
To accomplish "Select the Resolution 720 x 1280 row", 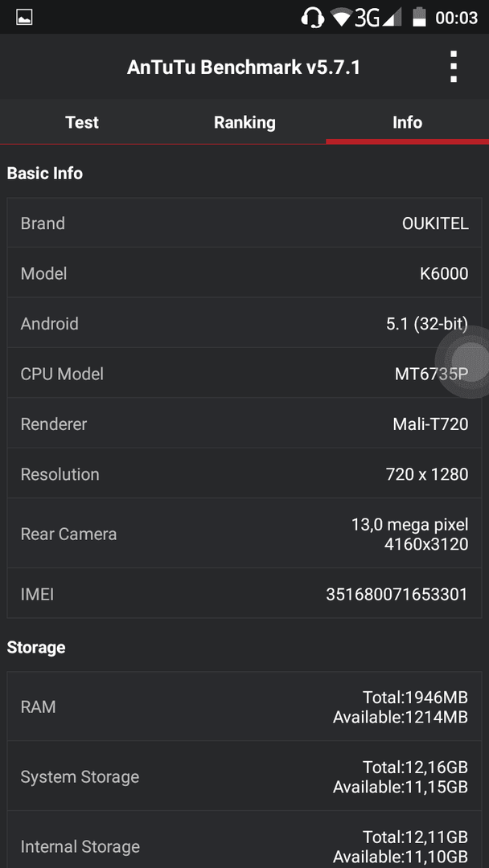I will 244,474.
